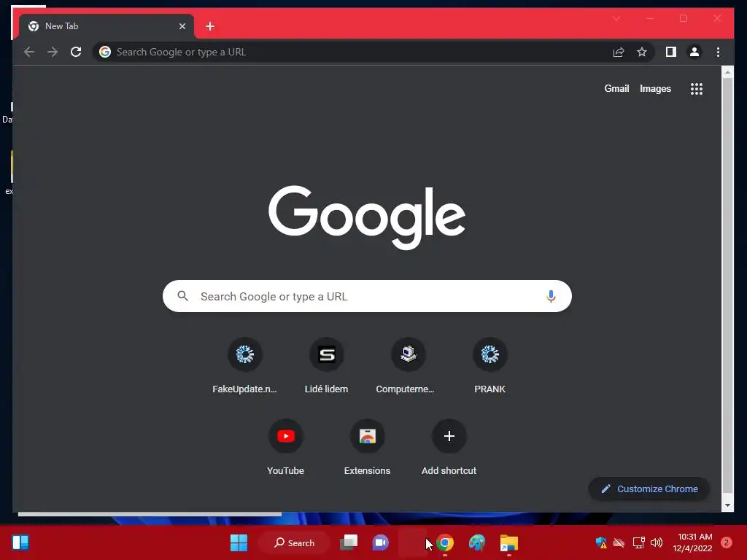The height and width of the screenshot is (560, 747).
Task: Click the scrollbar down arrow
Action: [727, 505]
